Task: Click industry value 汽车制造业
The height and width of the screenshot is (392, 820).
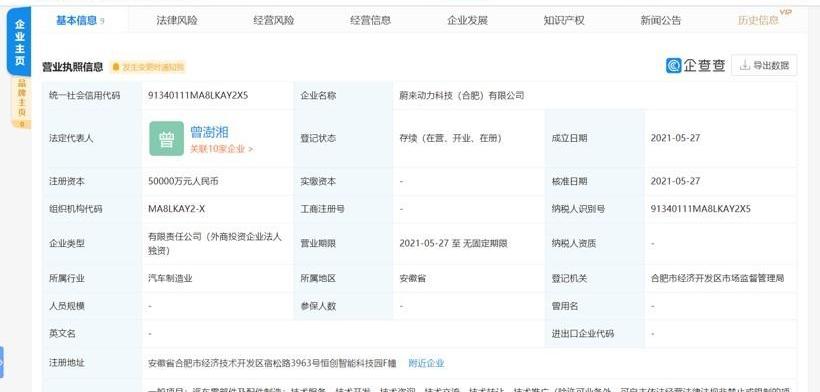Action: (170, 278)
